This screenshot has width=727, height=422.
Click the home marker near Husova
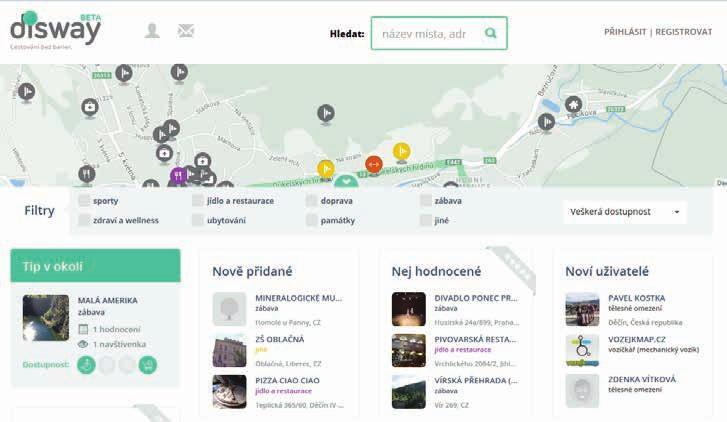[x=574, y=104]
